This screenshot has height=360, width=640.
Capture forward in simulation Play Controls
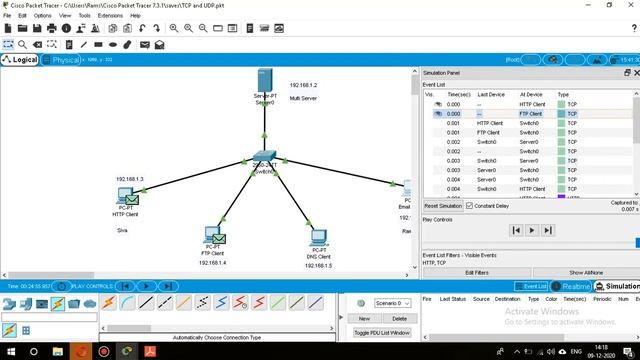tap(548, 231)
